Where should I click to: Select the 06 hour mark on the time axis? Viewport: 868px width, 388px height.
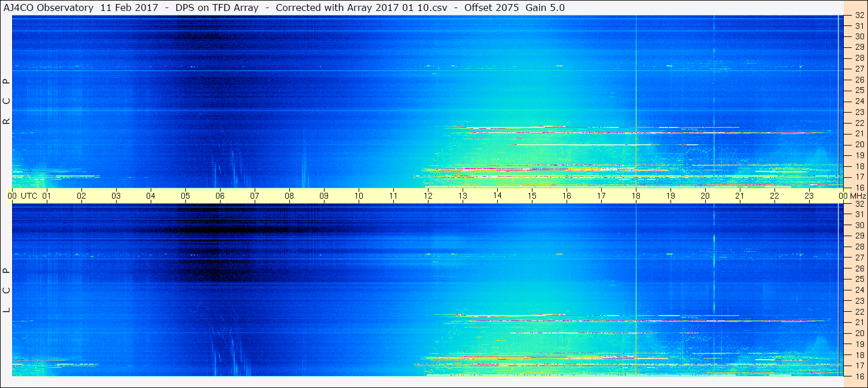pyautogui.click(x=220, y=196)
